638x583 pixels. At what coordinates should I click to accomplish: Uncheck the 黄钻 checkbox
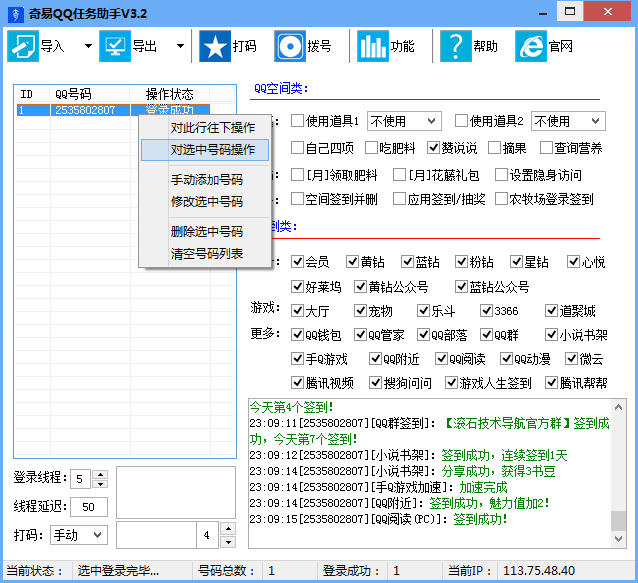[x=352, y=262]
